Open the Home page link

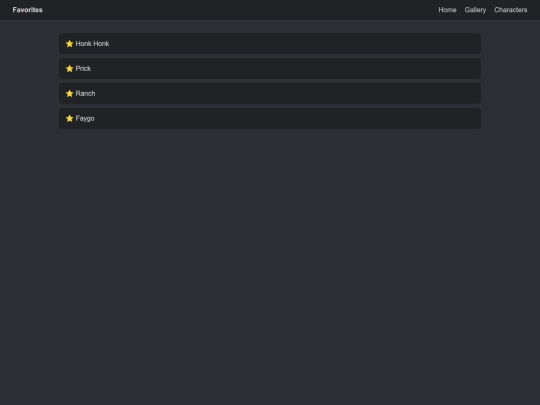(x=447, y=10)
